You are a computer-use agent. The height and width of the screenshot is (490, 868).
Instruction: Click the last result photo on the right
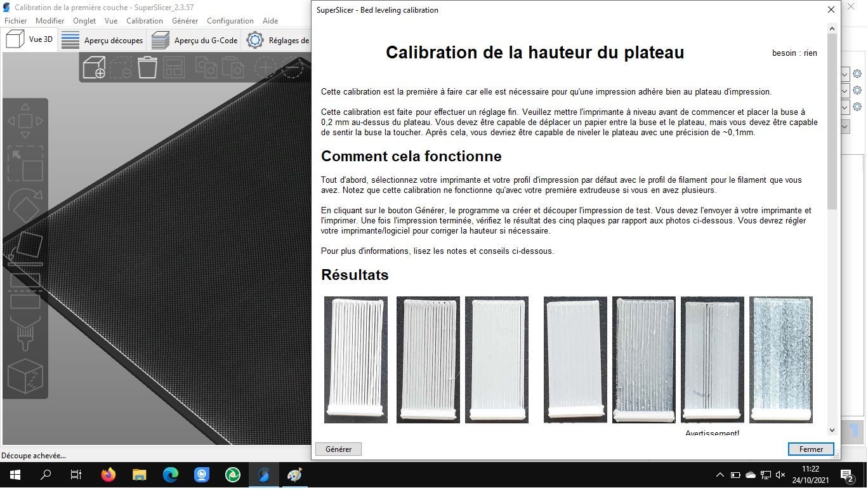(x=781, y=360)
